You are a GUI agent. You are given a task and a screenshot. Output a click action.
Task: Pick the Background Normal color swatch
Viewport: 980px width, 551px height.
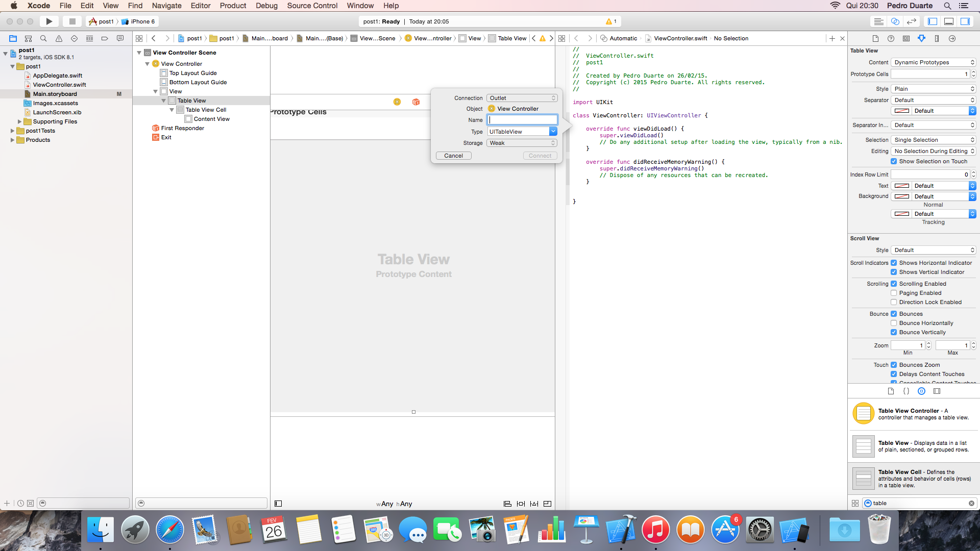coord(902,196)
